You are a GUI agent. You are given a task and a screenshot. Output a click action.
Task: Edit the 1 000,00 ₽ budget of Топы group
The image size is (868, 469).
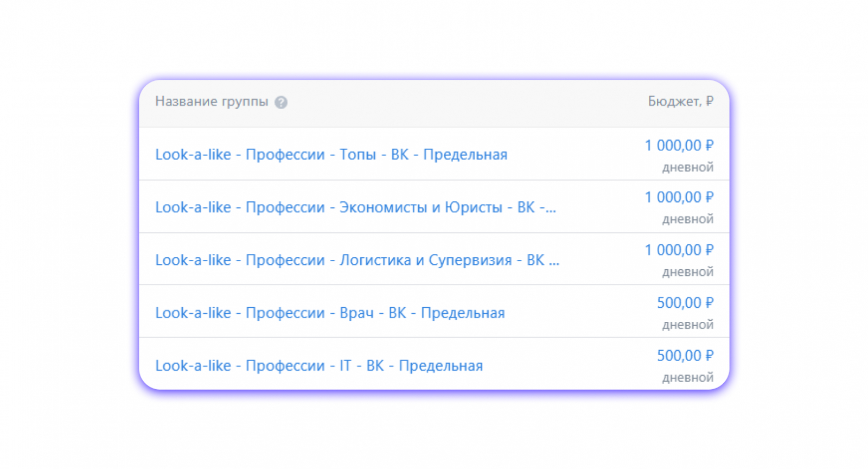679,145
